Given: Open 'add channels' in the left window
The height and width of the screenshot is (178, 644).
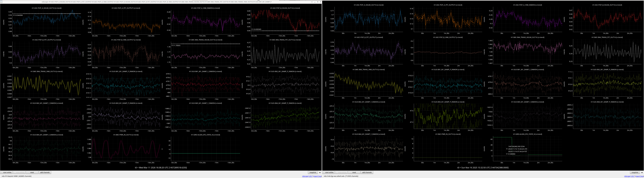Looking at the screenshot, I should (45, 172).
